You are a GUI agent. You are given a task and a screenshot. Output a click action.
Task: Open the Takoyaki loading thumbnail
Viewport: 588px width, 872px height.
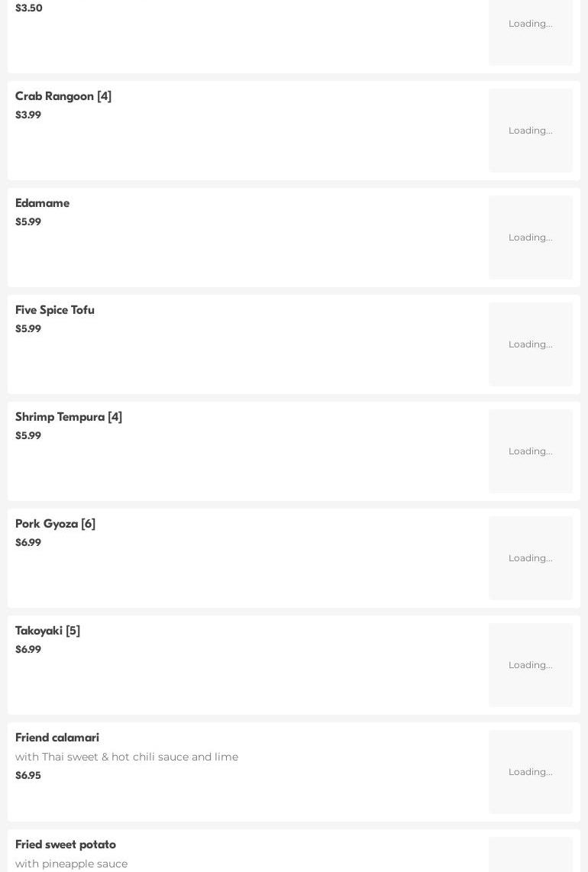click(x=530, y=665)
